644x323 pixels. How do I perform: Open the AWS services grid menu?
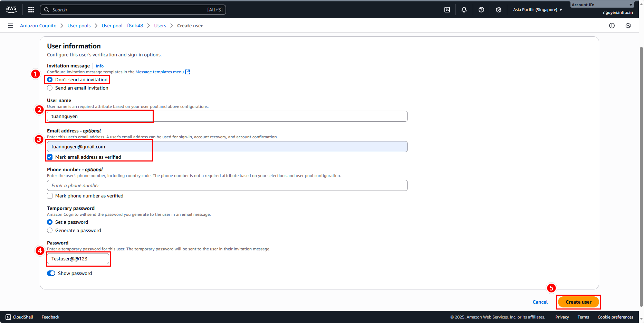[31, 10]
